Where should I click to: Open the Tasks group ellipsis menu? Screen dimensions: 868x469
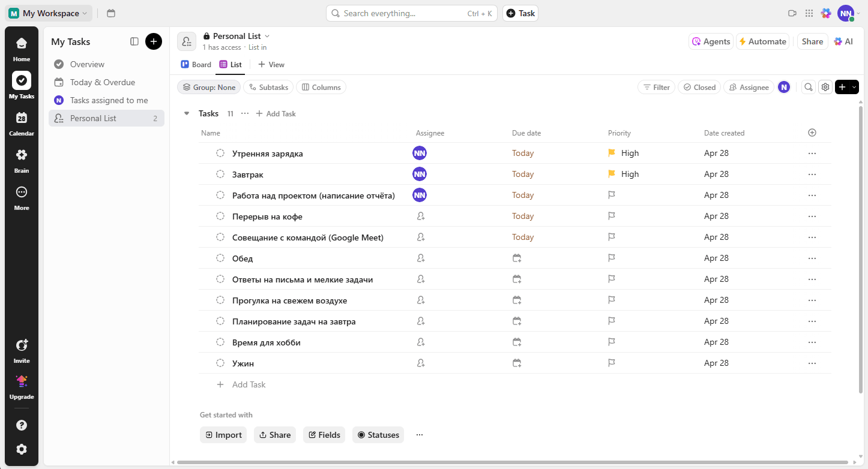244,113
